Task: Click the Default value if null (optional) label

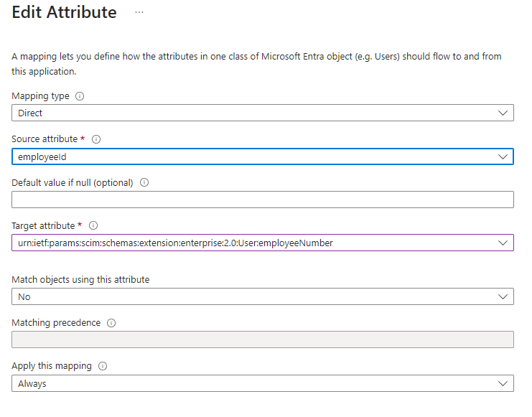Action: 73,183
